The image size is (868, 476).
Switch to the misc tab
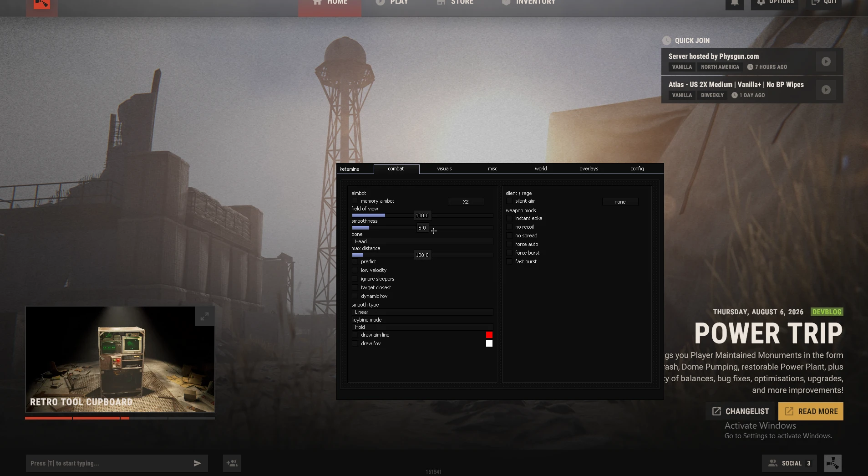click(x=492, y=169)
